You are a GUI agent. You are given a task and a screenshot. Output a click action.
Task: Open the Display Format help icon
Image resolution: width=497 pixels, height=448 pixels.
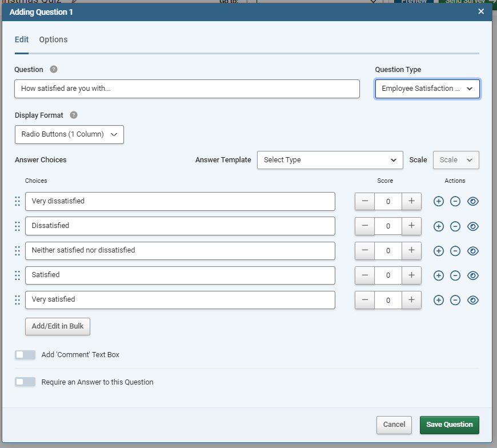point(74,115)
